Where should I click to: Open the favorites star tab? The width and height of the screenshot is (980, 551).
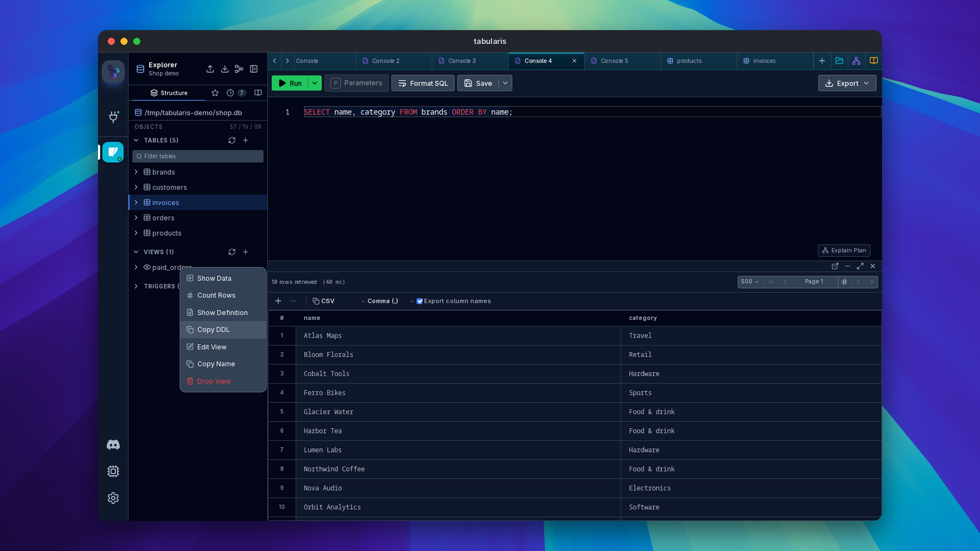pyautogui.click(x=215, y=93)
